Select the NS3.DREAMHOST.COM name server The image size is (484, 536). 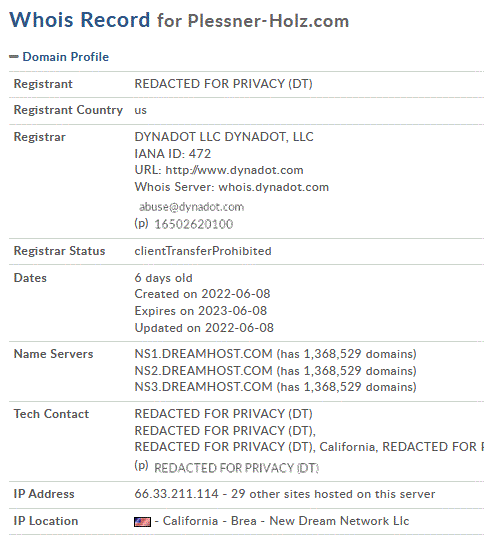click(x=203, y=387)
